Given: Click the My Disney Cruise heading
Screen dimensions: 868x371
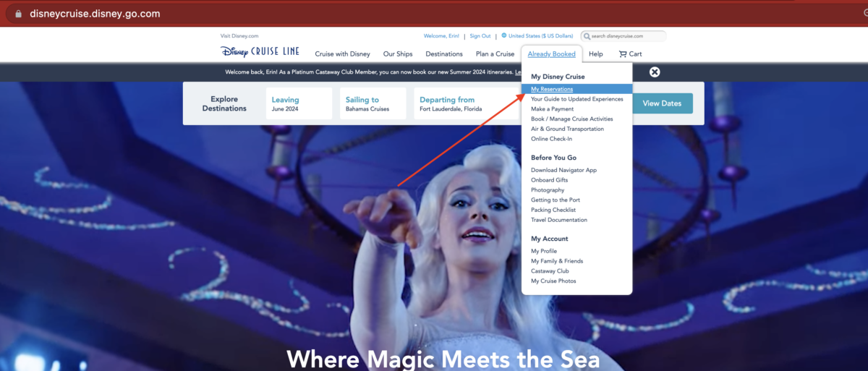Looking at the screenshot, I should 558,77.
